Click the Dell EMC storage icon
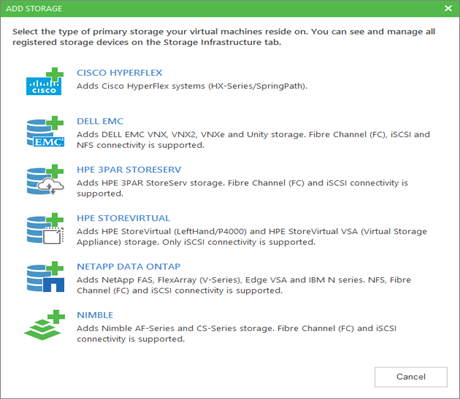 [45, 132]
